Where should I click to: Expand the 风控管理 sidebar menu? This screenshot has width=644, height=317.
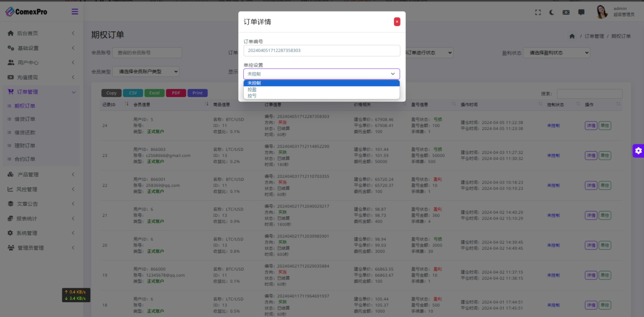coord(27,189)
